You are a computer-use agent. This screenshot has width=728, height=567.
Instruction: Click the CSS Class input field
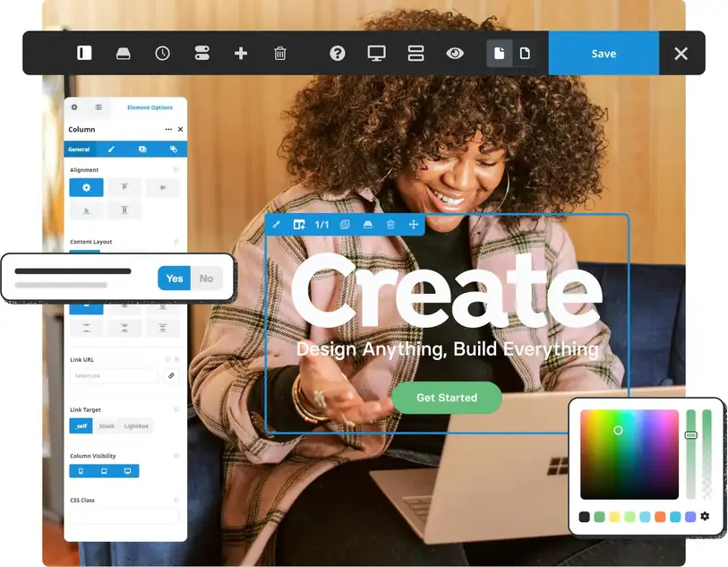coord(124,516)
